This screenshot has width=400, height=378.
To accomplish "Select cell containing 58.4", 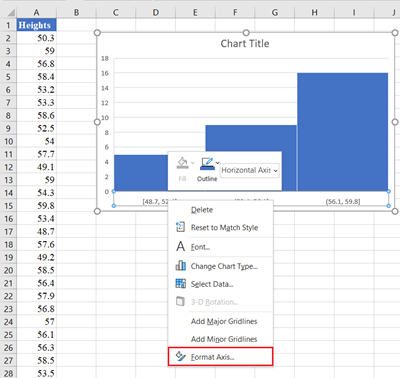I will [x=36, y=77].
